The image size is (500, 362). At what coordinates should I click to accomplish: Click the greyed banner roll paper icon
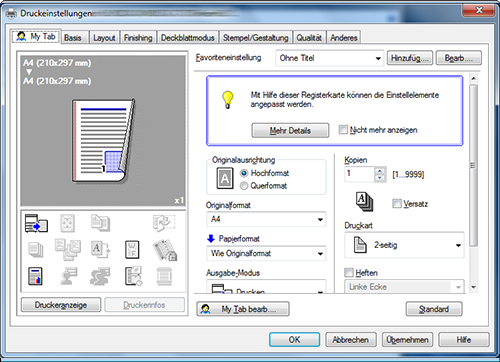click(x=164, y=276)
